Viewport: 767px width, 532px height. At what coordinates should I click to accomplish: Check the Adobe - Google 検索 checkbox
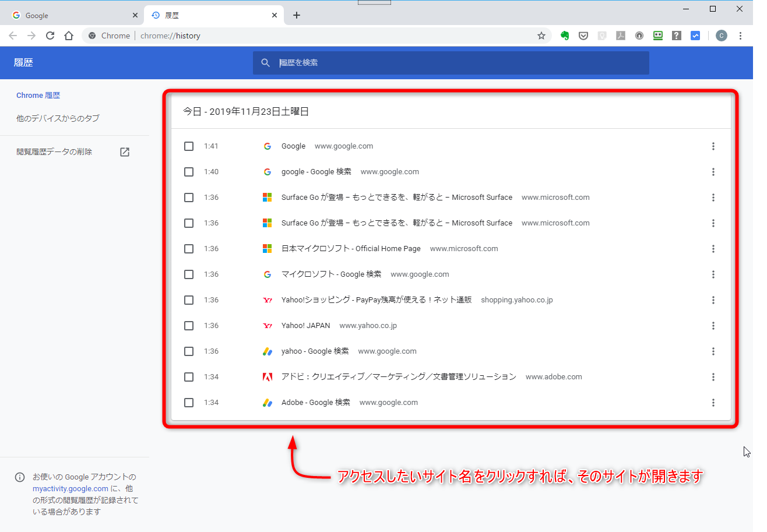(x=189, y=403)
